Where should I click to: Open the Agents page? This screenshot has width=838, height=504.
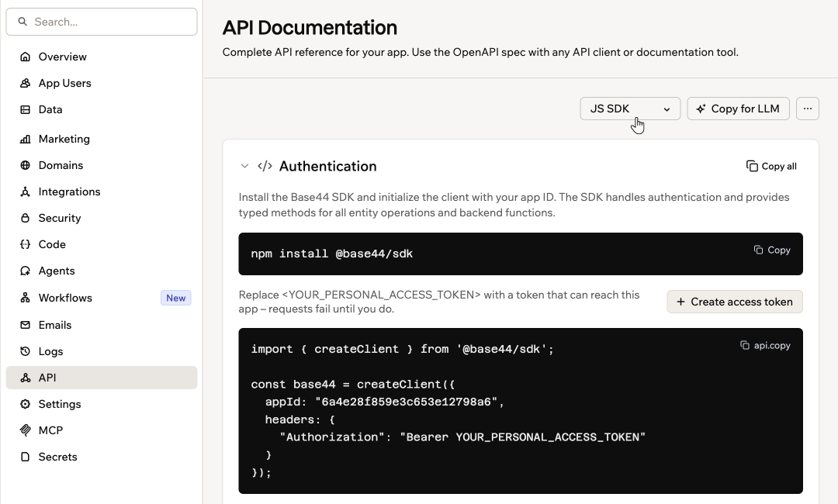pos(102,271)
